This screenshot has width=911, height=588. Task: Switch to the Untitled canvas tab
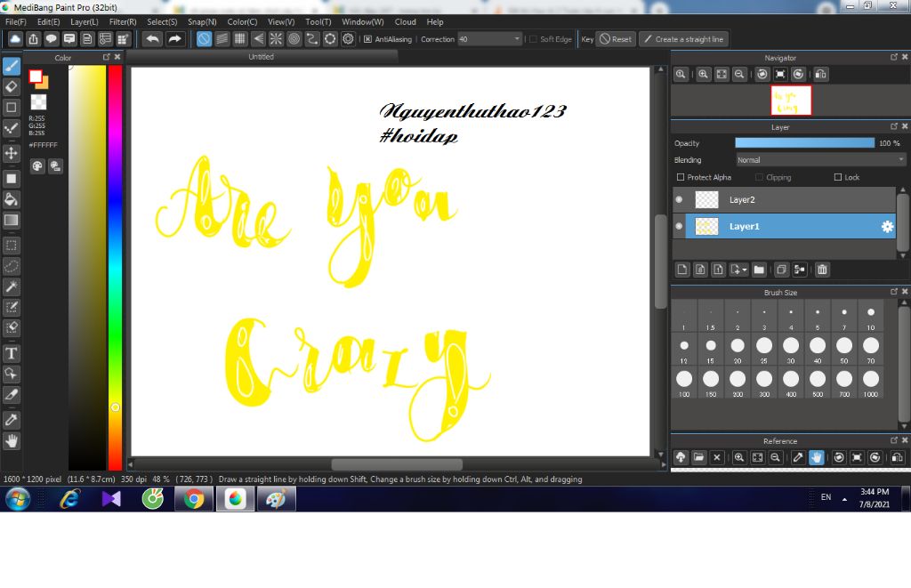[262, 57]
